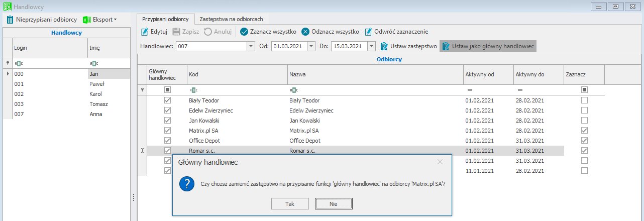The image size is (644, 221).
Task: Open the Do date picker dropdown
Action: [371, 46]
